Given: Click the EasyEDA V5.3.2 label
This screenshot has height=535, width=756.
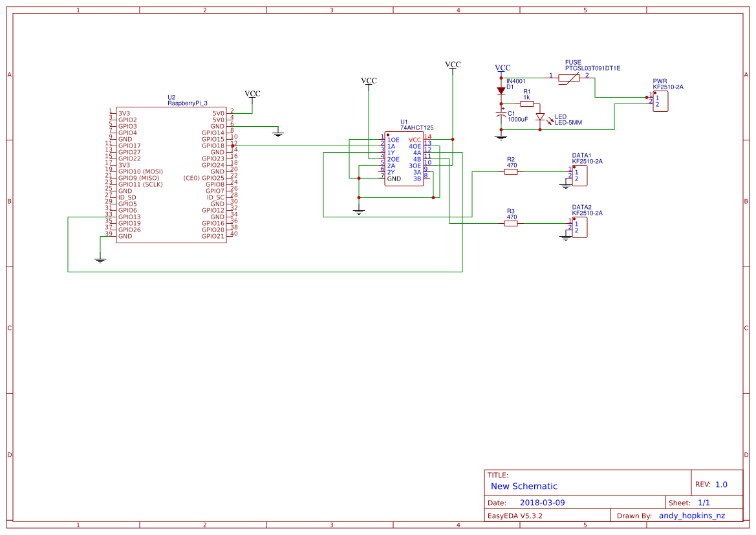Looking at the screenshot, I should [x=514, y=515].
